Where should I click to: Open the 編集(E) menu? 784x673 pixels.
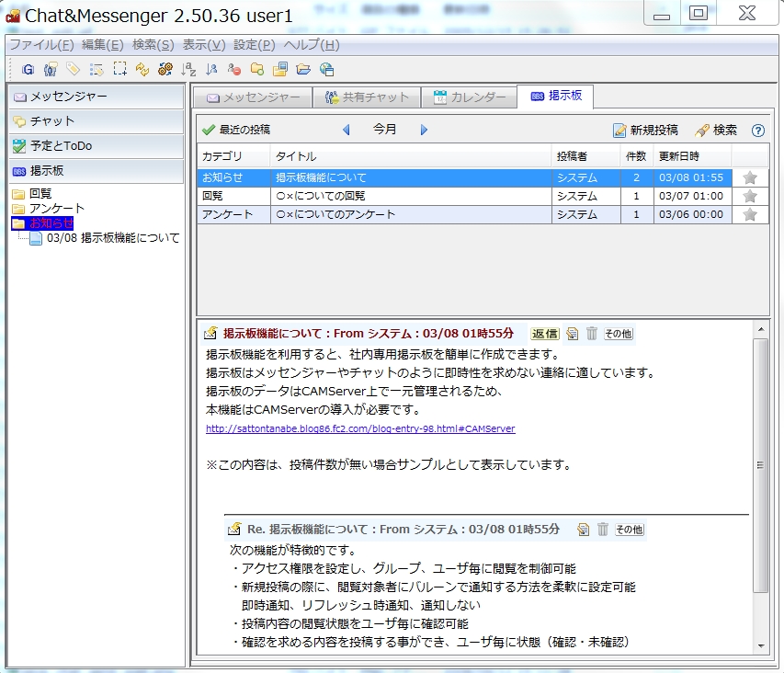[x=103, y=45]
